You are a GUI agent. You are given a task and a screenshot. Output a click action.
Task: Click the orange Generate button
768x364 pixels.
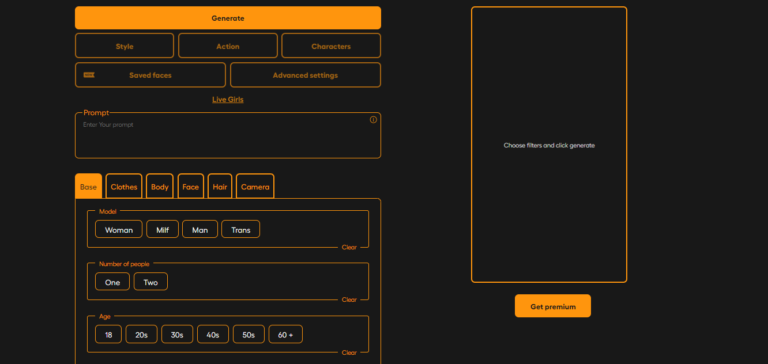click(x=228, y=18)
